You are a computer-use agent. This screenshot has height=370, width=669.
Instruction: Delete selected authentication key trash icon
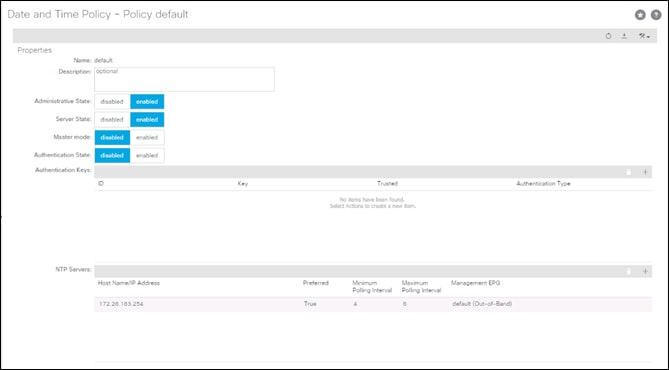point(628,172)
